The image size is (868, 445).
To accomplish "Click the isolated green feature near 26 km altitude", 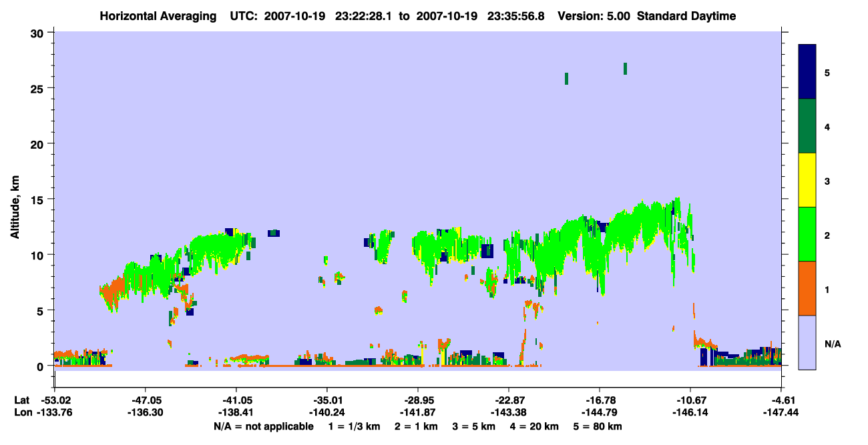I will [566, 79].
